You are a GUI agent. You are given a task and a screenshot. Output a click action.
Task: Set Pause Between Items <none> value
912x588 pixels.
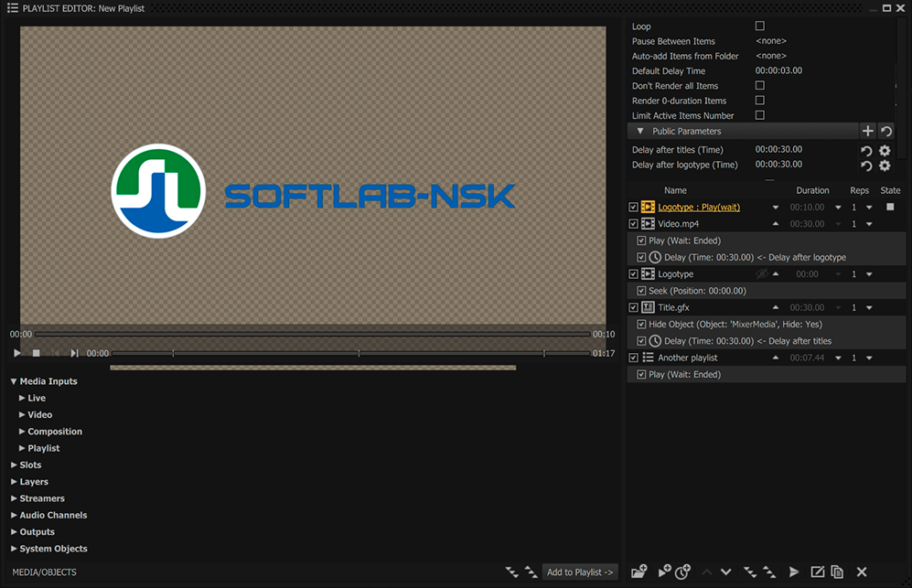tap(770, 41)
